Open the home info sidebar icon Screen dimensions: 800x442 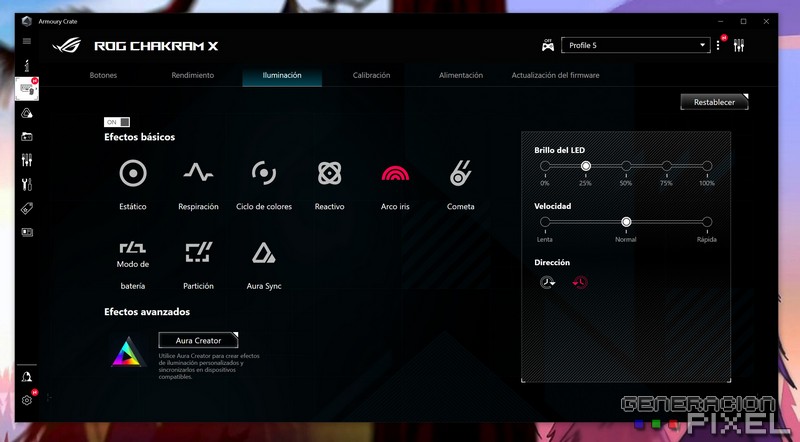27,65
